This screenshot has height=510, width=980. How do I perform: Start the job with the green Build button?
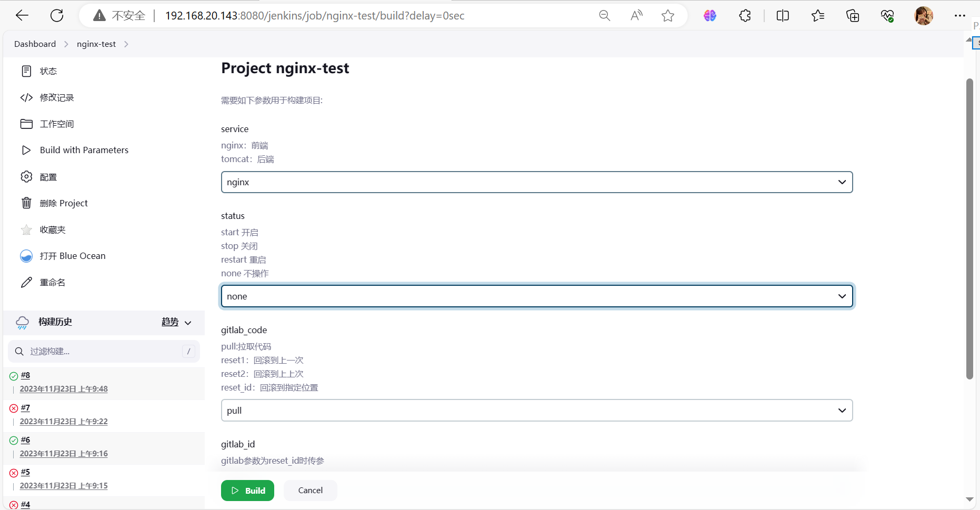(x=247, y=491)
